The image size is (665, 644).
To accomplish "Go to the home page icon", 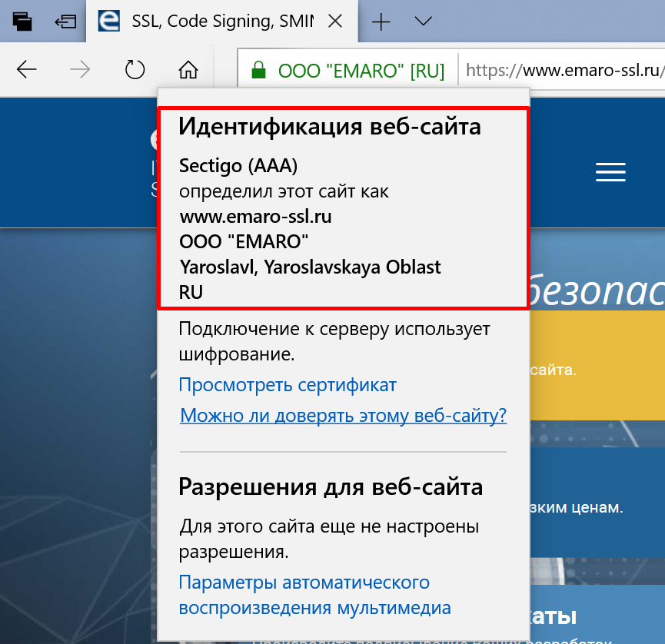I will point(188,69).
